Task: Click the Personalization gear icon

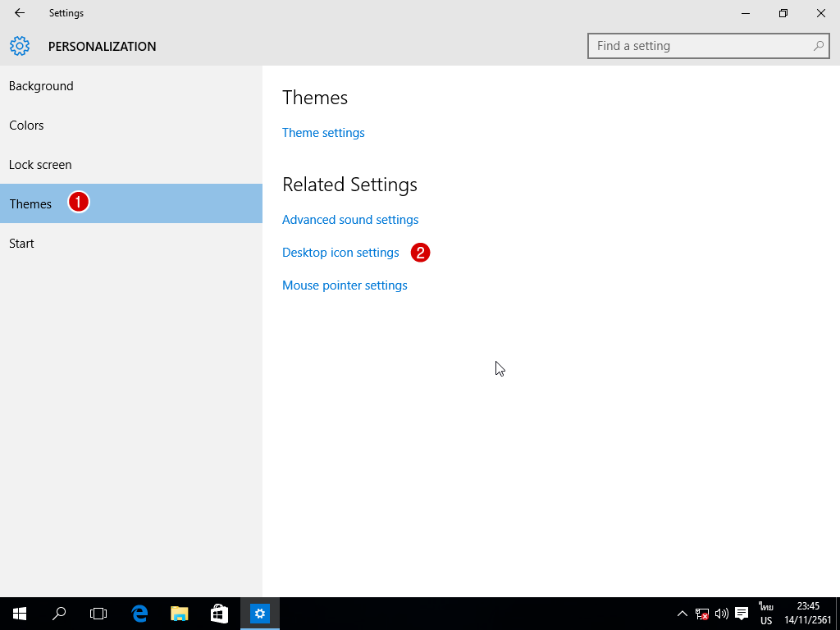Action: pos(20,46)
